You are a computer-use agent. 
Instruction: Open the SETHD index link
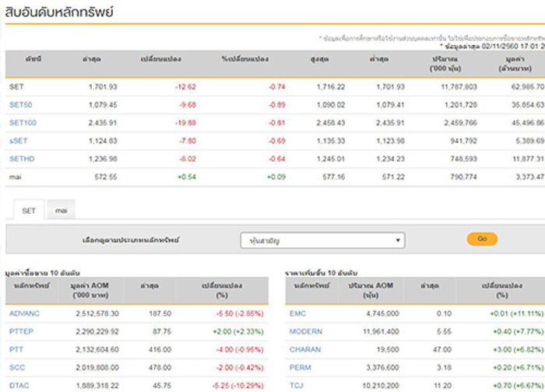click(22, 159)
